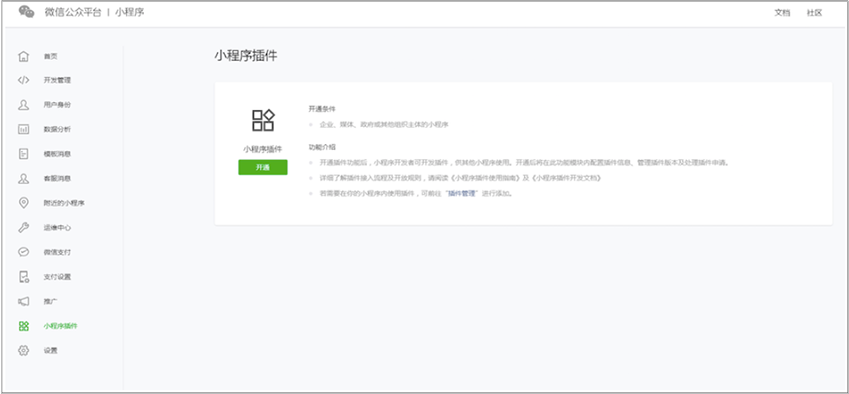Click the 小程序 label in the header
The width and height of the screenshot is (849, 394).
pos(129,12)
